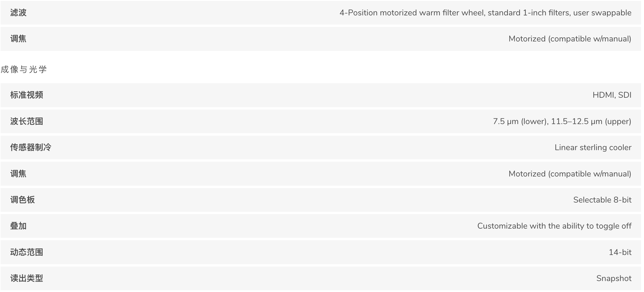The height and width of the screenshot is (292, 644).
Task: Click the 滤波 row label
Action: coord(18,12)
